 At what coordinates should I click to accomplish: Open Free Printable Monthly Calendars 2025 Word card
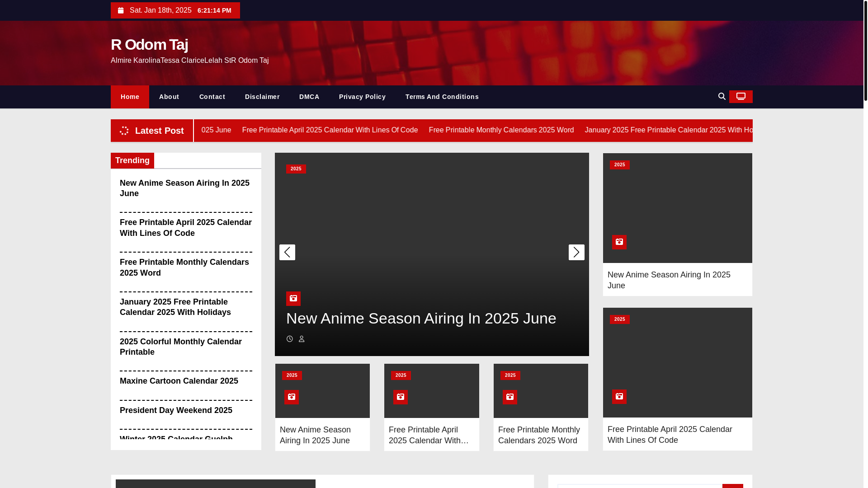[538, 435]
